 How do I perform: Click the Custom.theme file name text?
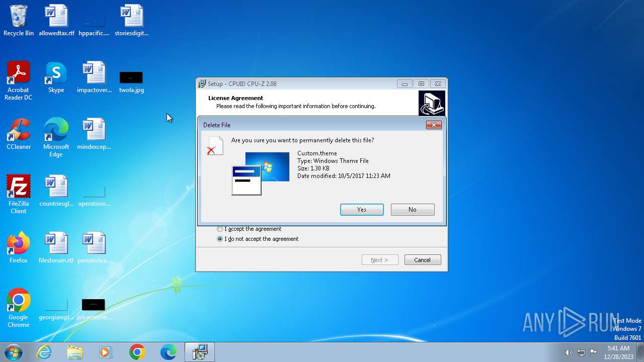point(317,153)
